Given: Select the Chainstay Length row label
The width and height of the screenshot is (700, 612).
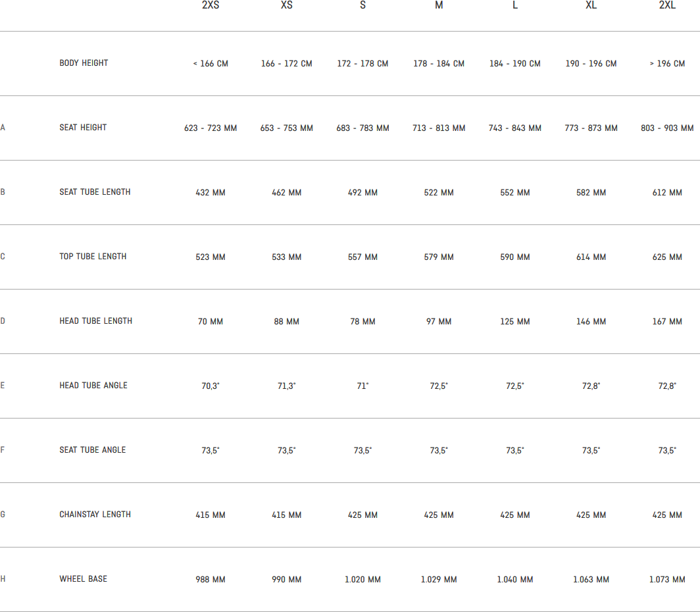Looking at the screenshot, I should coord(95,515).
